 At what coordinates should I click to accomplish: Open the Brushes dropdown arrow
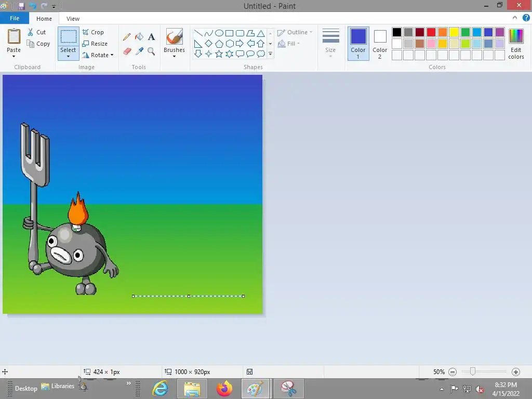tap(174, 56)
